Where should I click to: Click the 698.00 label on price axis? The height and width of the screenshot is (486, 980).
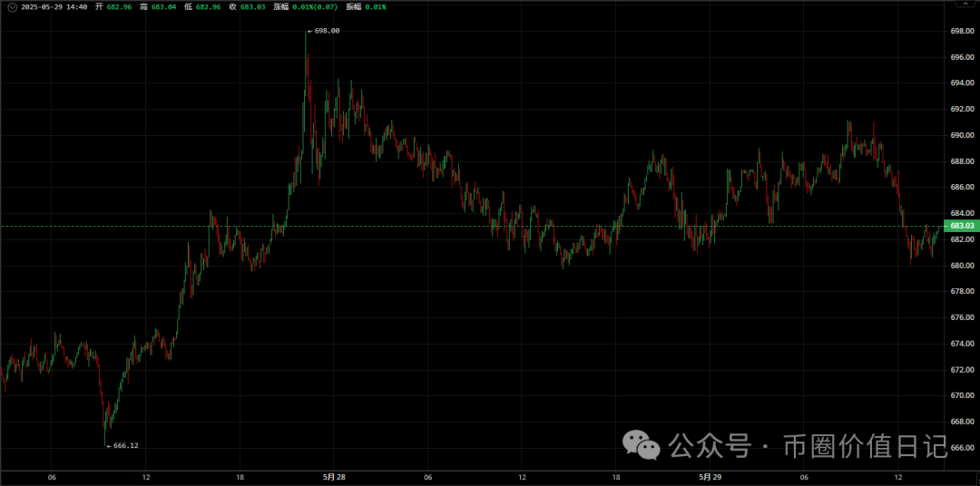[x=961, y=31]
